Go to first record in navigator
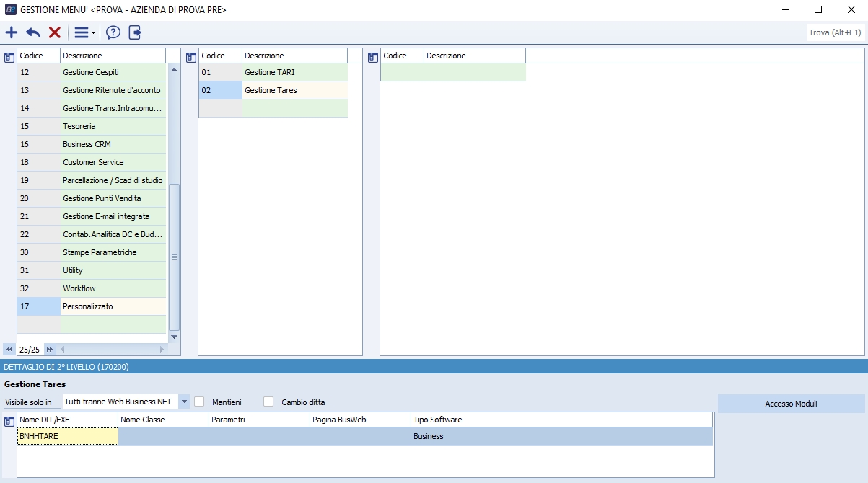This screenshot has width=868, height=483. click(x=9, y=349)
